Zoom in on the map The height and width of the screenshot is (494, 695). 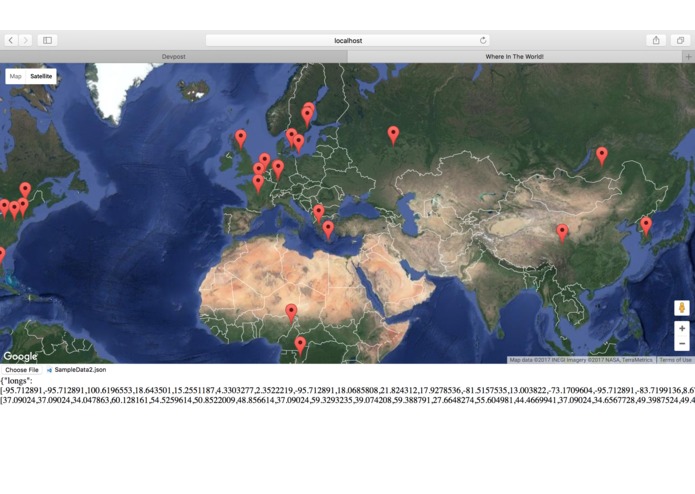682,328
